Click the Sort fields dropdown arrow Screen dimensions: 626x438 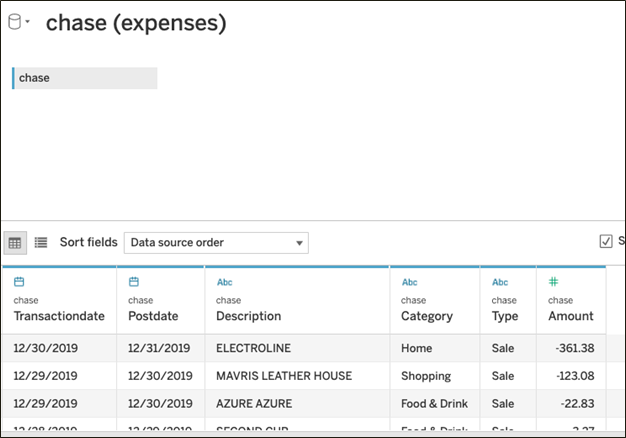point(299,243)
